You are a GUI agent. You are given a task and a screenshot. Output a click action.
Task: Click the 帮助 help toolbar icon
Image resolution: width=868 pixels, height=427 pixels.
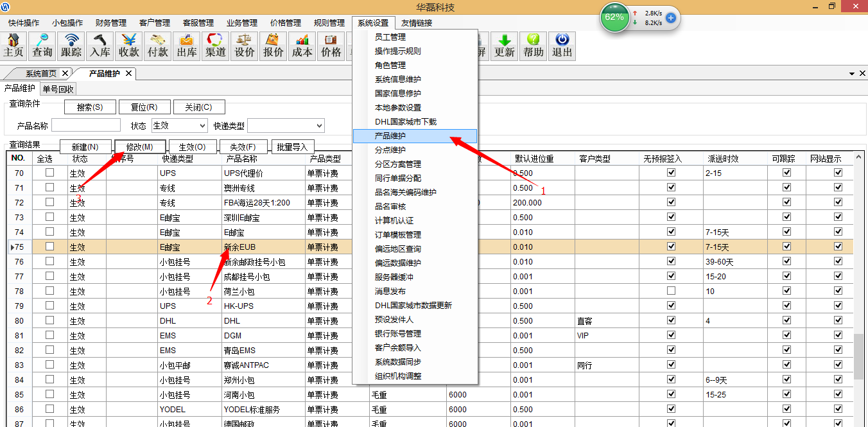[534, 46]
